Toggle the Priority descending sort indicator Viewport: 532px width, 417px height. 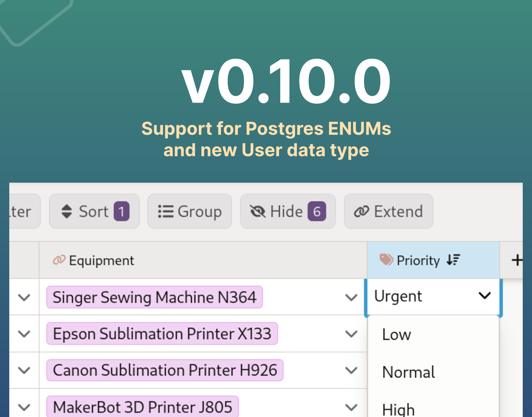click(x=453, y=260)
